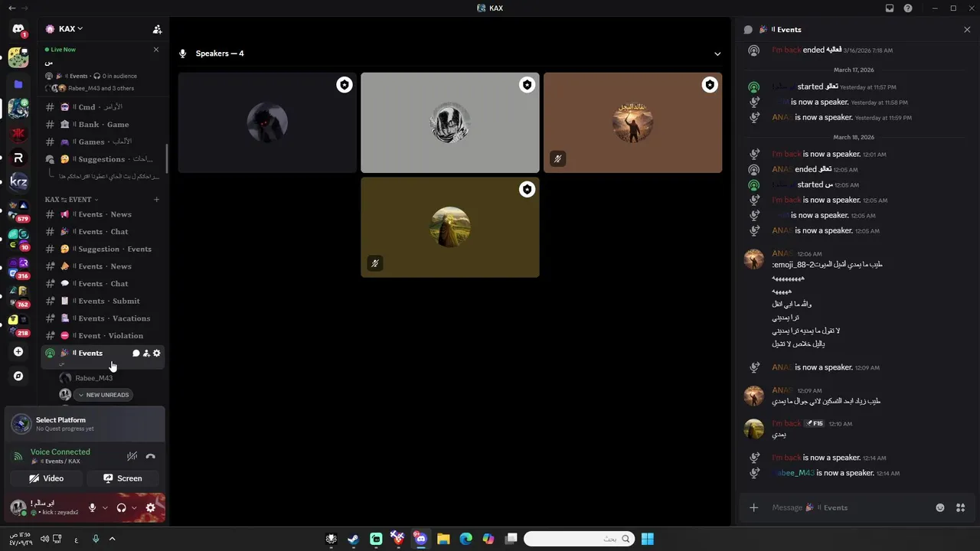Click muted mic indicator on third speaker tile
The width and height of the screenshot is (980, 551).
(x=557, y=159)
